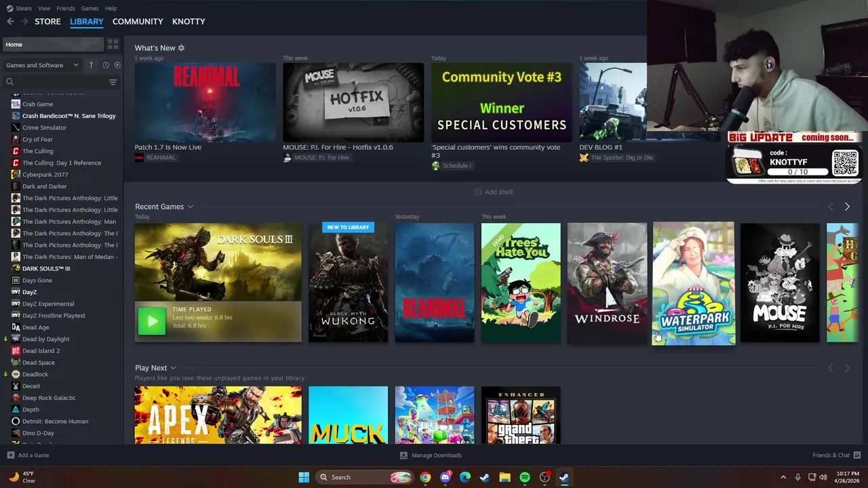This screenshot has height=488, width=868.
Task: Open OBS Studio from taskbar
Action: pos(545,477)
